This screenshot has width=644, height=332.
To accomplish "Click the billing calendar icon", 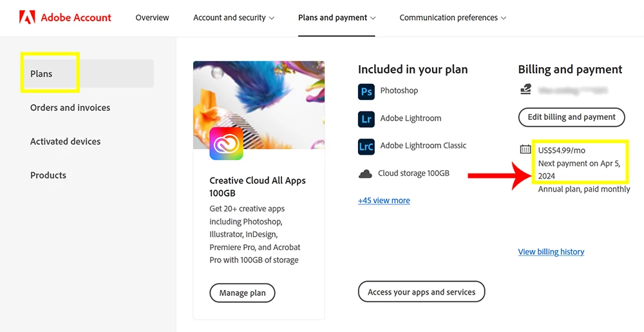I will [x=526, y=150].
